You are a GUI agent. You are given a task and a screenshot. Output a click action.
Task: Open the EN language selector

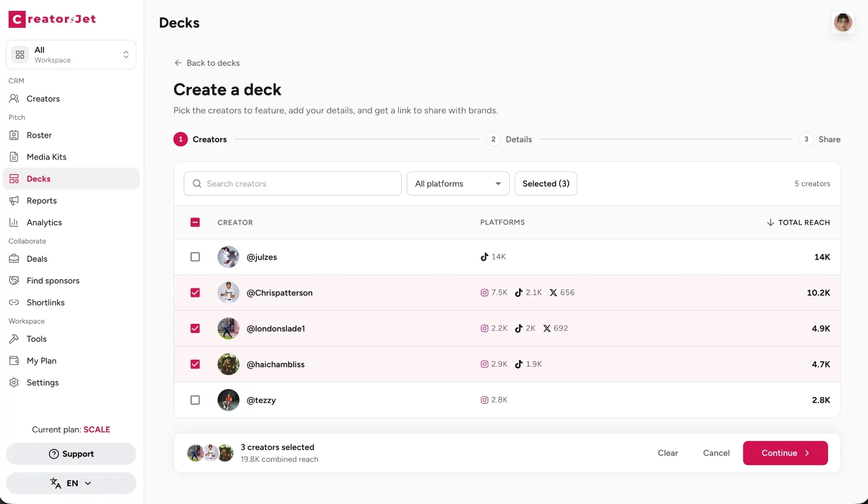click(x=71, y=483)
